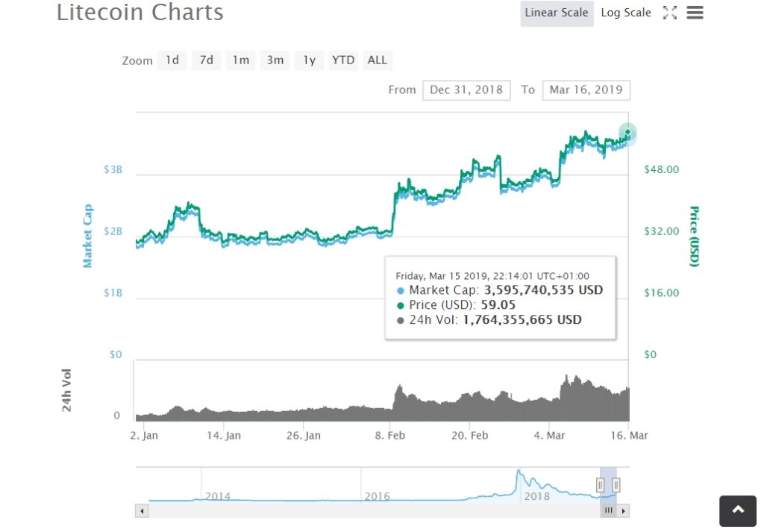Toggle the gray 24h Vol series dot
764x532 pixels.
click(400, 321)
